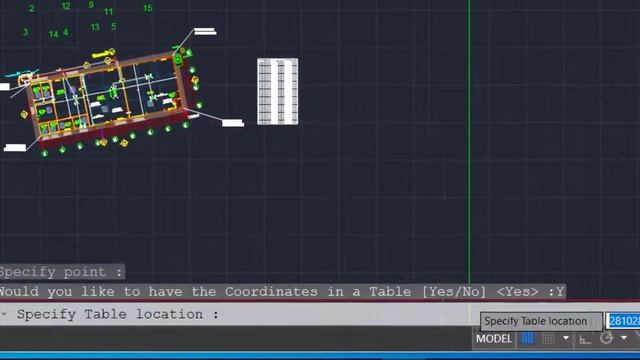640x360 pixels.
Task: Click point number 11 label
Action: point(109,12)
